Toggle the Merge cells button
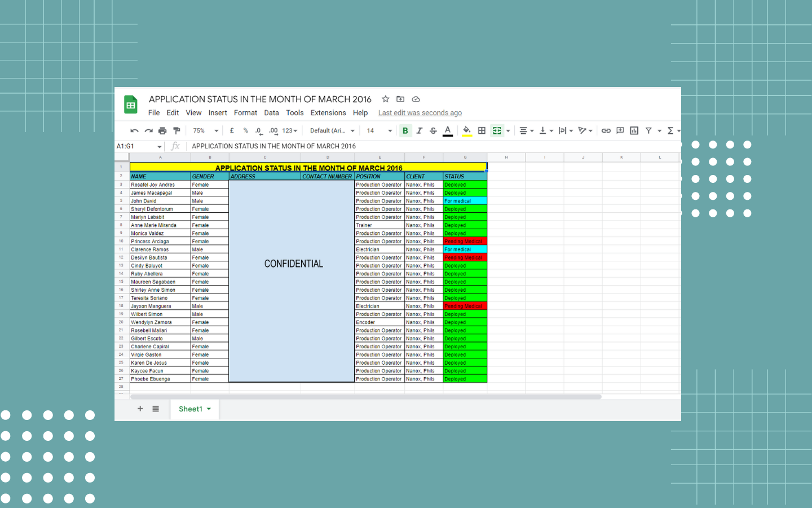The width and height of the screenshot is (812, 508). point(497,130)
